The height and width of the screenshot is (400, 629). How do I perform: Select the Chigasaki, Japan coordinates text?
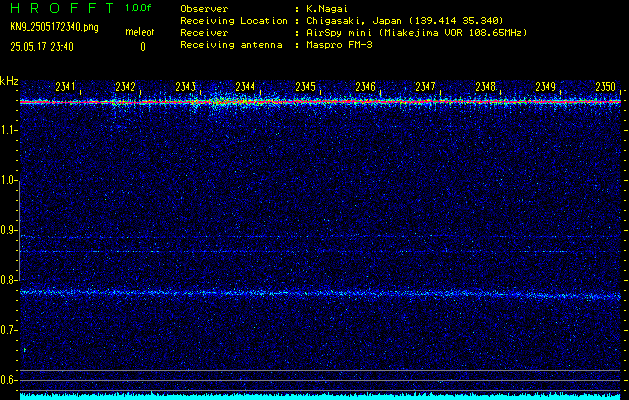point(404,20)
